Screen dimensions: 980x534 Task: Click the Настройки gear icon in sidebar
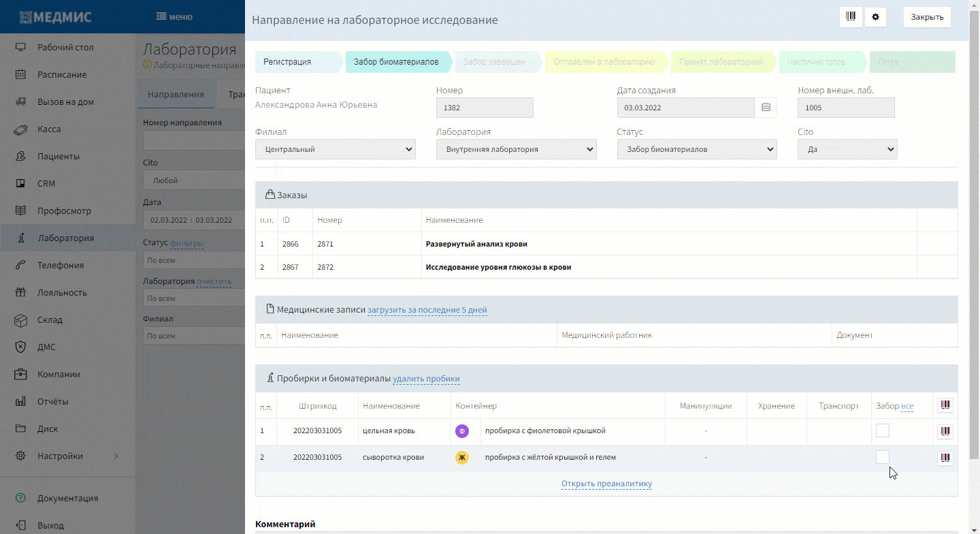click(x=20, y=456)
